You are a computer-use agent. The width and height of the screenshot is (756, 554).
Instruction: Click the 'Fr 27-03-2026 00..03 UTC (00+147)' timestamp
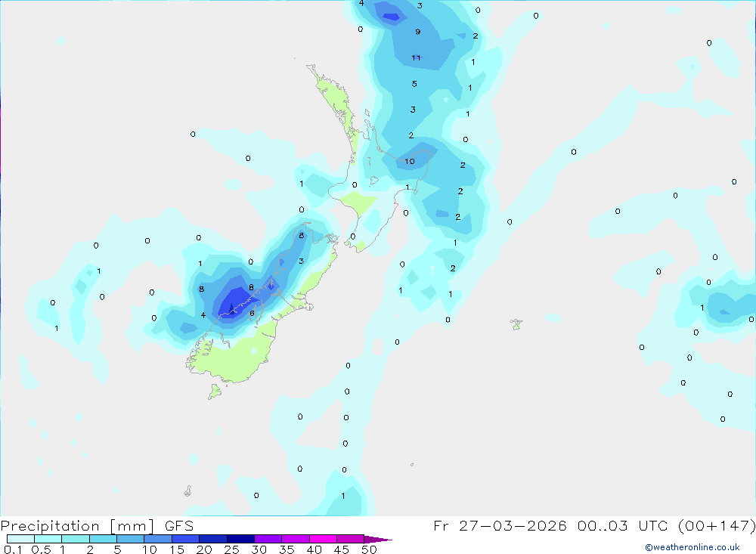[594, 525]
